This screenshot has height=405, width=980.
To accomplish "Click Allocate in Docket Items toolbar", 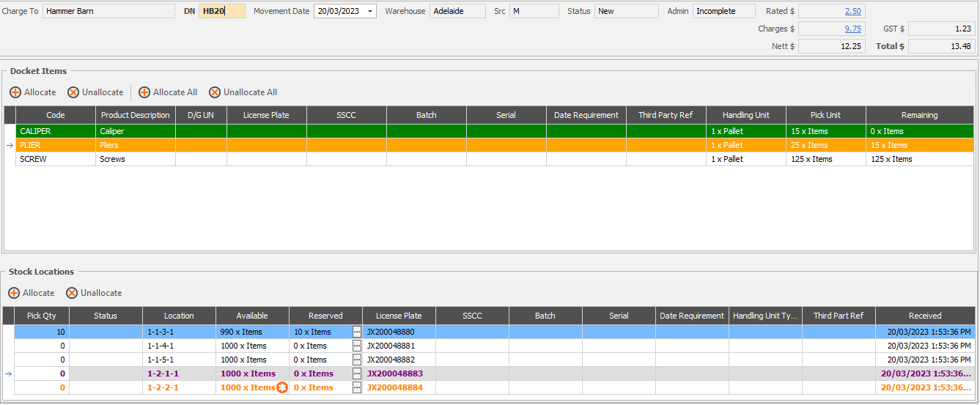I will tap(33, 92).
